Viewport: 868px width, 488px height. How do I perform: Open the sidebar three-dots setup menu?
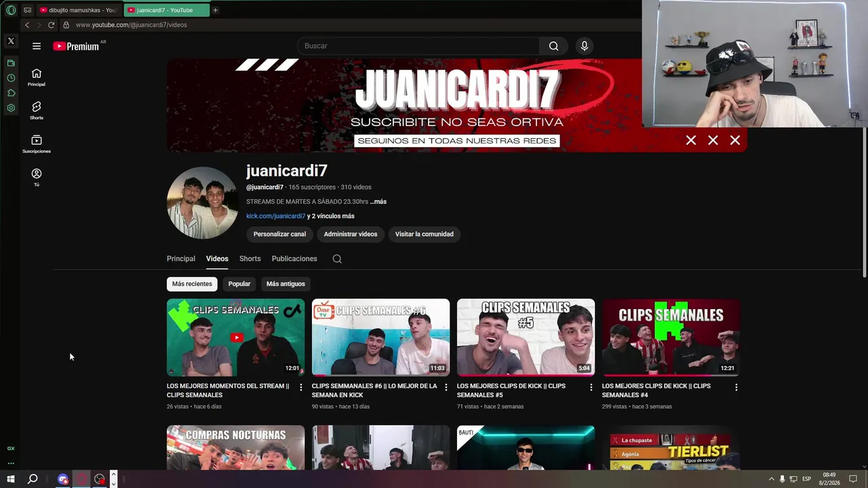[11, 463]
